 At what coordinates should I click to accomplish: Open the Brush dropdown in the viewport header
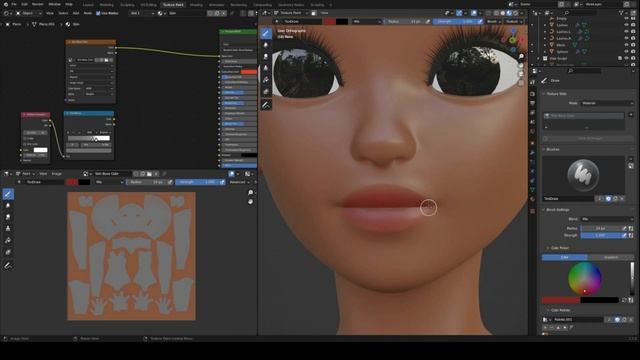(x=493, y=21)
